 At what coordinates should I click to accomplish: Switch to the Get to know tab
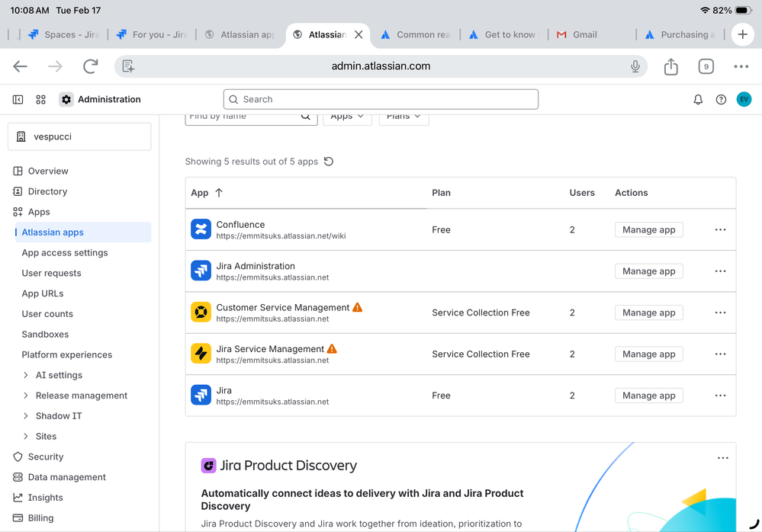click(504, 34)
